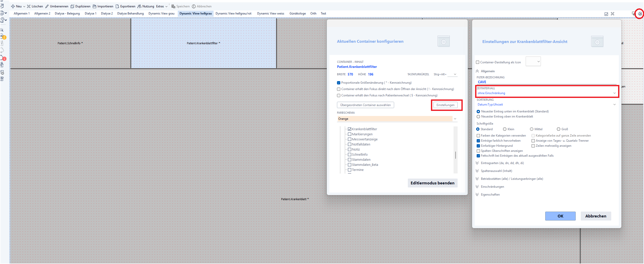The image size is (644, 264).
Task: Click the Neu plus icon in toolbar
Action: [x=13, y=6]
